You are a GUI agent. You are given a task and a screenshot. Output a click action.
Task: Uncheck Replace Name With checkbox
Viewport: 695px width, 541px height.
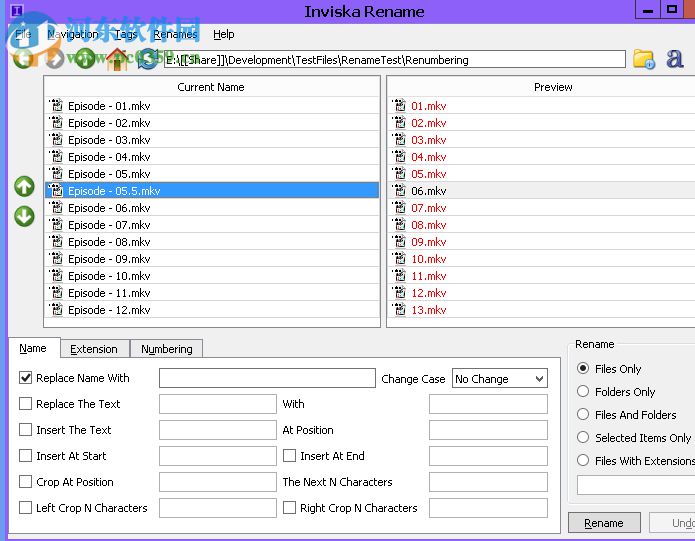(x=26, y=378)
